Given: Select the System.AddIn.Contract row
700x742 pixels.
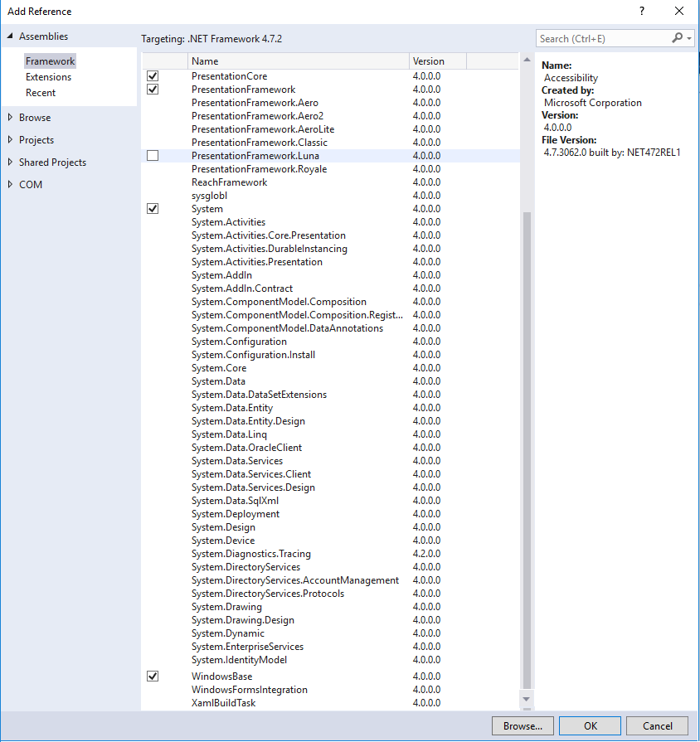Looking at the screenshot, I should click(330, 288).
